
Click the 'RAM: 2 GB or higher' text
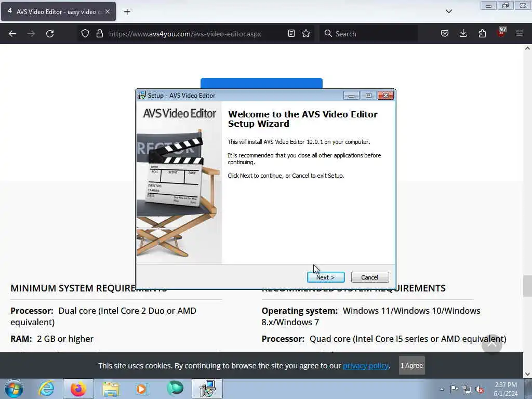coord(52,339)
